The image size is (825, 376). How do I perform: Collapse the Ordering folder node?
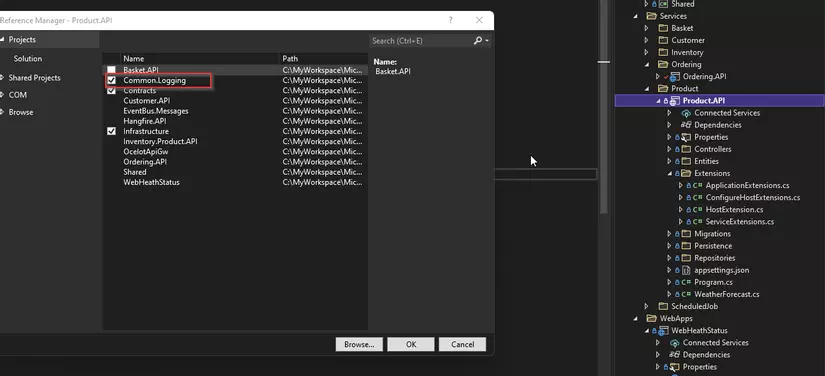tap(647, 65)
